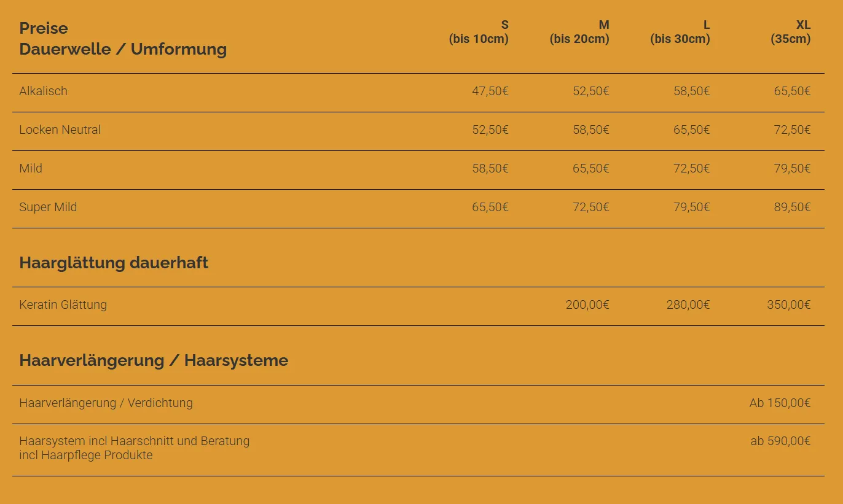Click the Preise Dauerwelle / Umformung heading
The image size is (843, 504).
[123, 39]
